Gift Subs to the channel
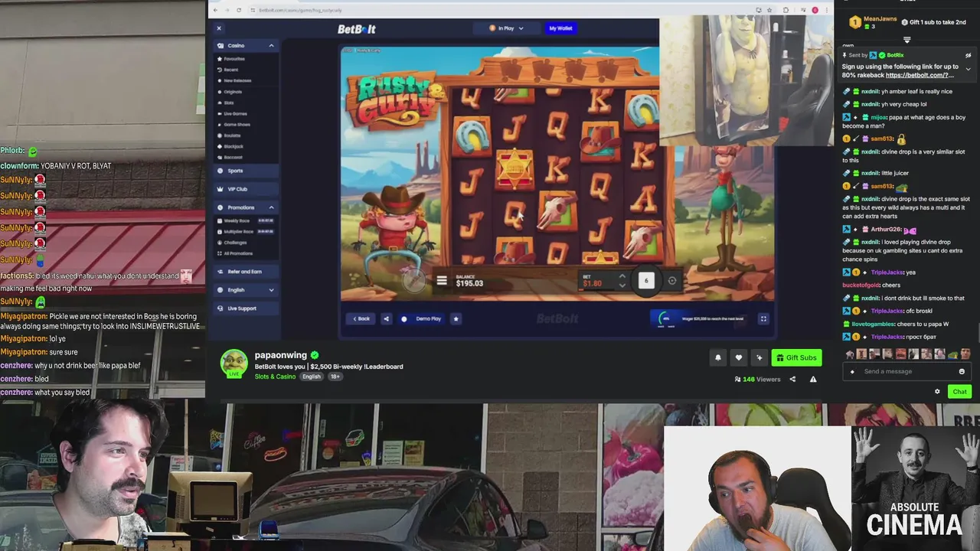Screen dimensions: 980x551 (796, 357)
